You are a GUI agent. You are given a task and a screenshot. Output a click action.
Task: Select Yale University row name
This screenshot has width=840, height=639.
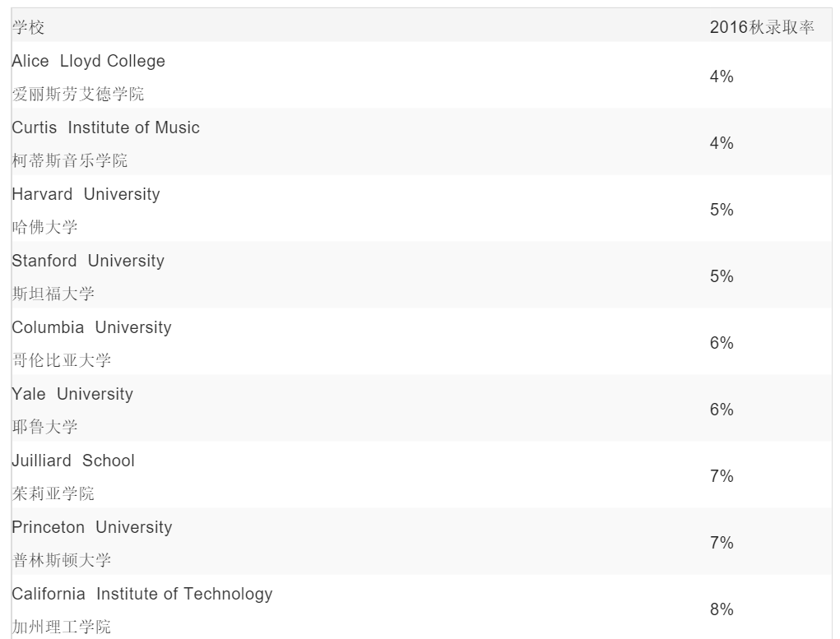(72, 395)
